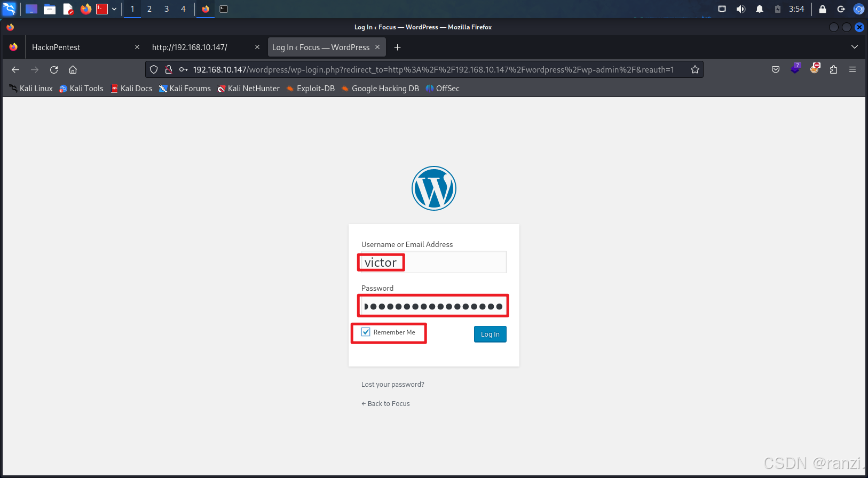This screenshot has width=868, height=478.
Task: Open the clock showing 3:54
Action: (x=796, y=9)
